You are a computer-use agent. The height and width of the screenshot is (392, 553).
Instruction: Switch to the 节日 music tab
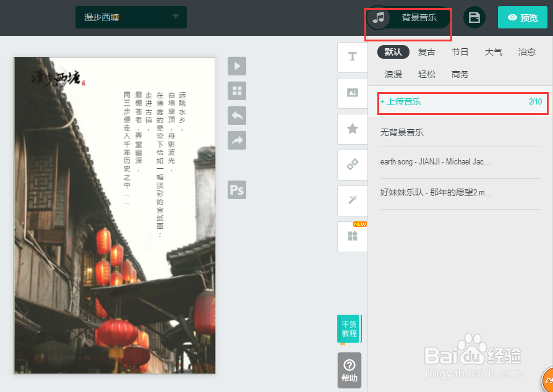point(460,52)
